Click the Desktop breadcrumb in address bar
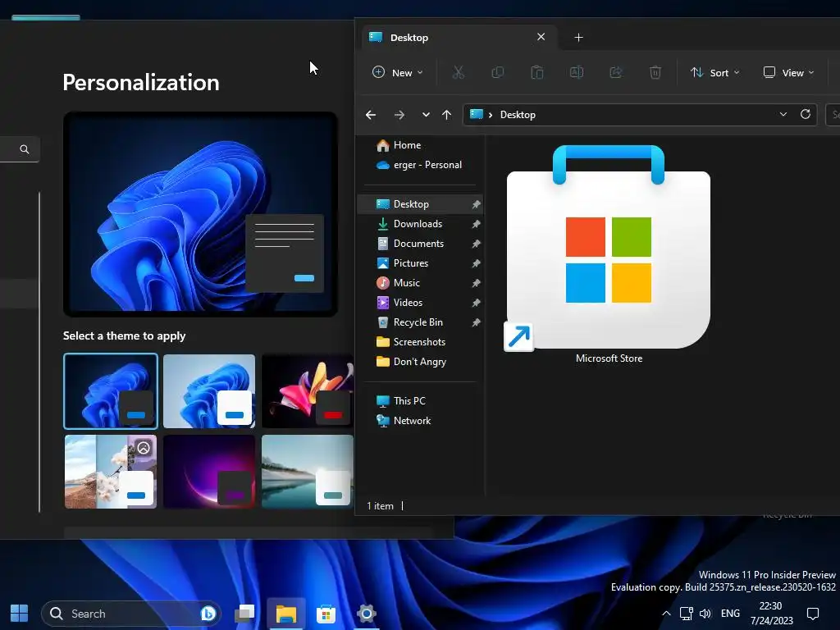Screen dimensions: 840x630 tap(518, 115)
